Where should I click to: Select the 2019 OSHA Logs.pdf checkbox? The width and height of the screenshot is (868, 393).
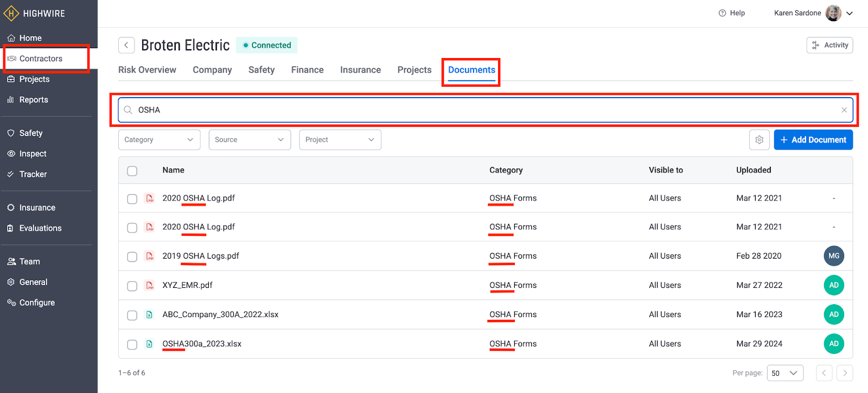point(132,257)
